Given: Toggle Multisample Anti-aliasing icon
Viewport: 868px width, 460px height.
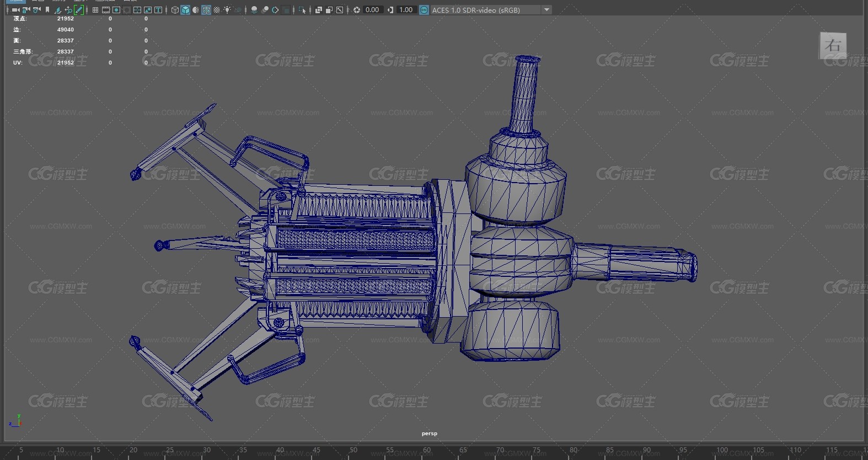Looking at the screenshot, I should pyautogui.click(x=275, y=10).
